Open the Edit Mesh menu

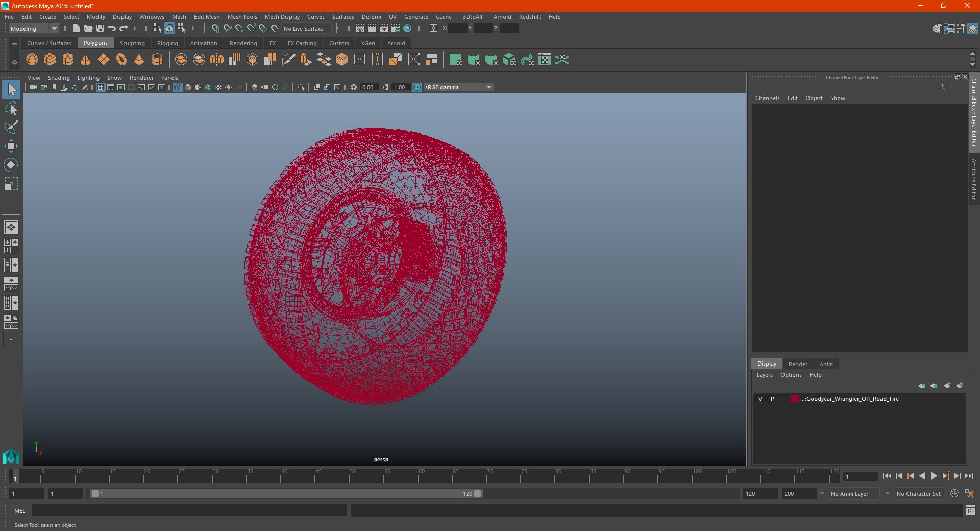(x=207, y=17)
